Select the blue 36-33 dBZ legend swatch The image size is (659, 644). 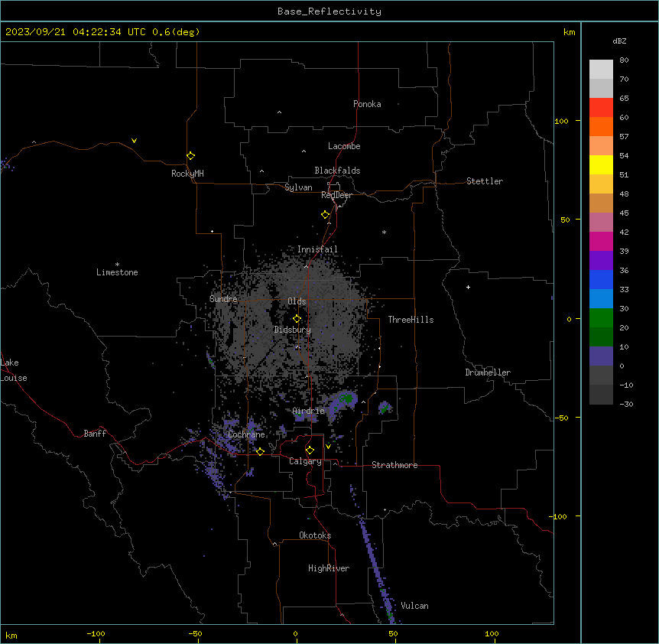pos(601,279)
